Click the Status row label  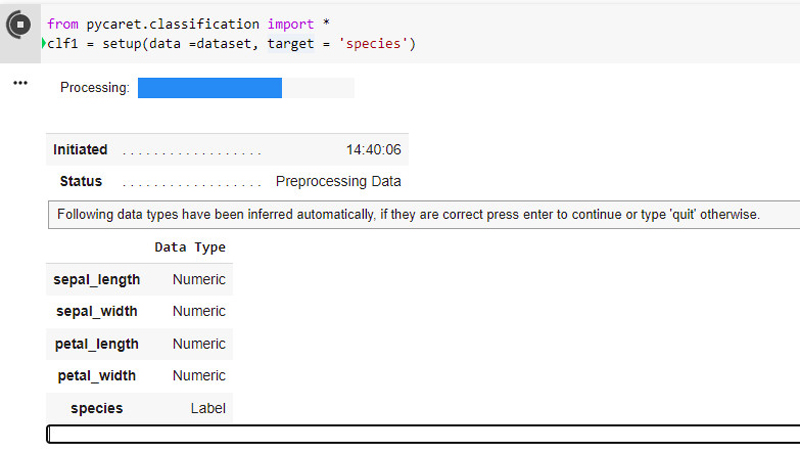click(81, 182)
